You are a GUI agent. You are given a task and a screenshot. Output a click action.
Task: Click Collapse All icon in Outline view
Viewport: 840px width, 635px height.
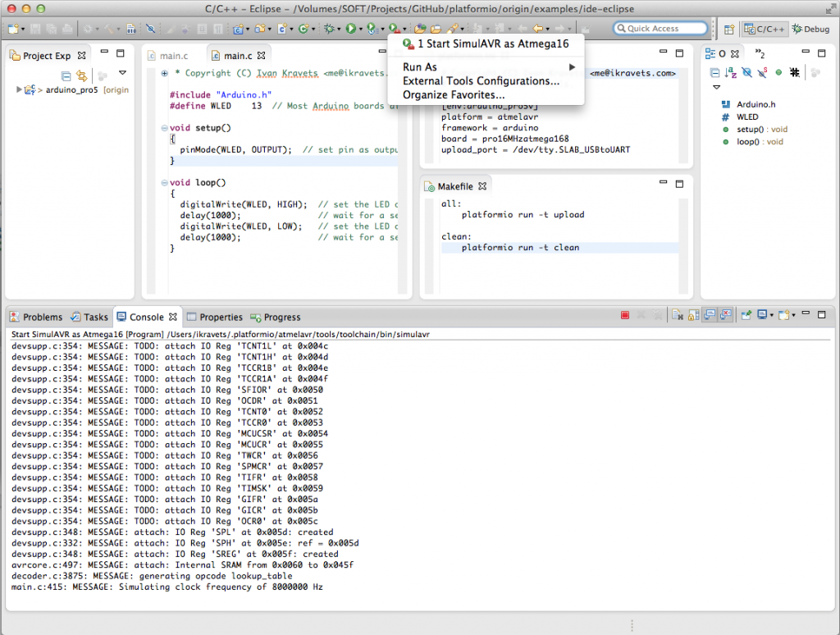714,72
